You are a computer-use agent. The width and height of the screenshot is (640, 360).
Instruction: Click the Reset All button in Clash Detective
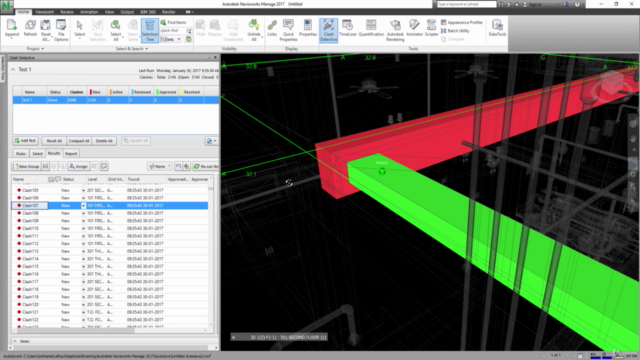[x=54, y=141]
